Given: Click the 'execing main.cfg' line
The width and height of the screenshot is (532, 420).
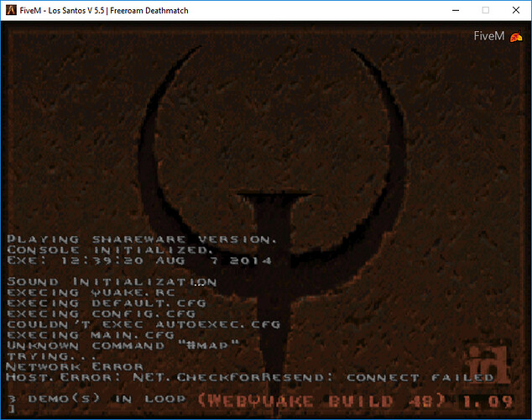Looking at the screenshot, I should (91, 335).
